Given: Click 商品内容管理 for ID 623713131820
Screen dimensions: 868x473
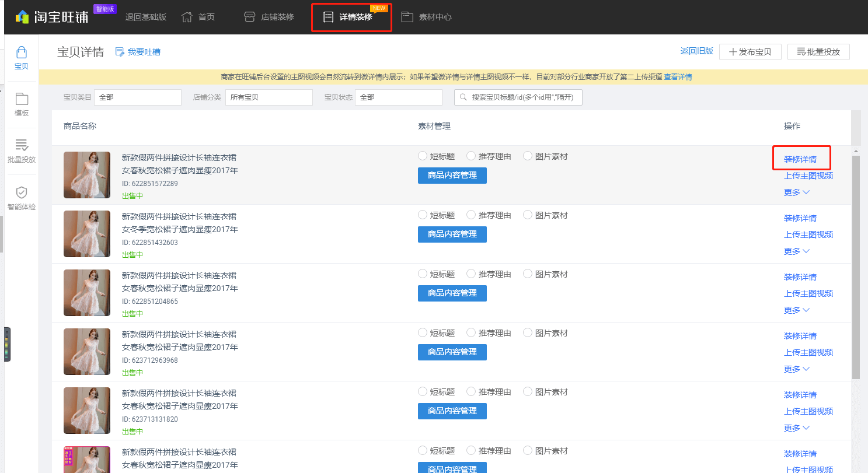Looking at the screenshot, I should pyautogui.click(x=452, y=411).
